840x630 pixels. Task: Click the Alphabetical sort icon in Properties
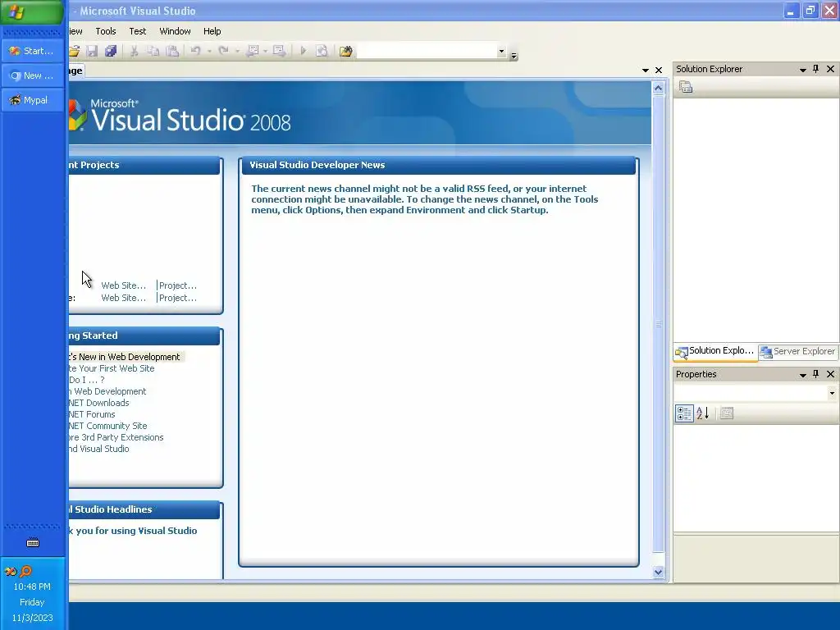point(702,413)
